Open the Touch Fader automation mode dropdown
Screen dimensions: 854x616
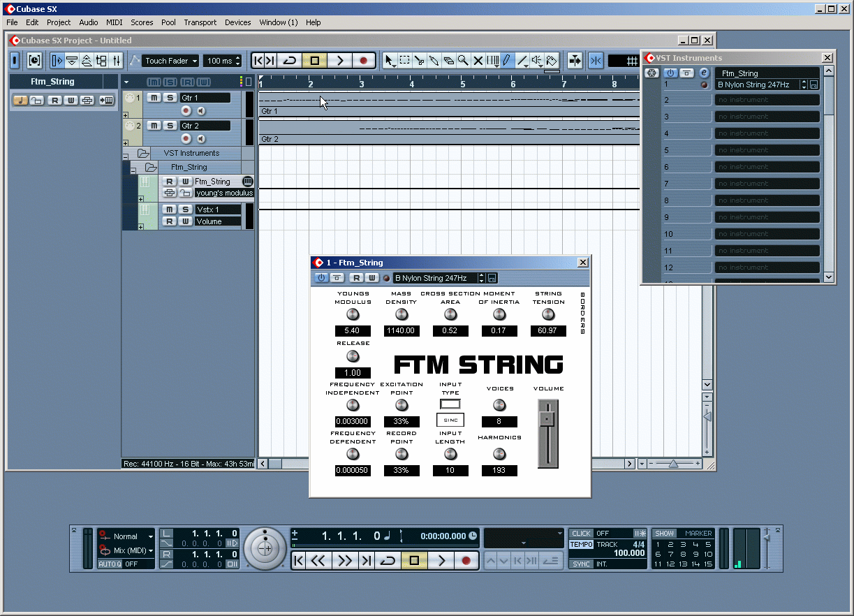pos(171,61)
